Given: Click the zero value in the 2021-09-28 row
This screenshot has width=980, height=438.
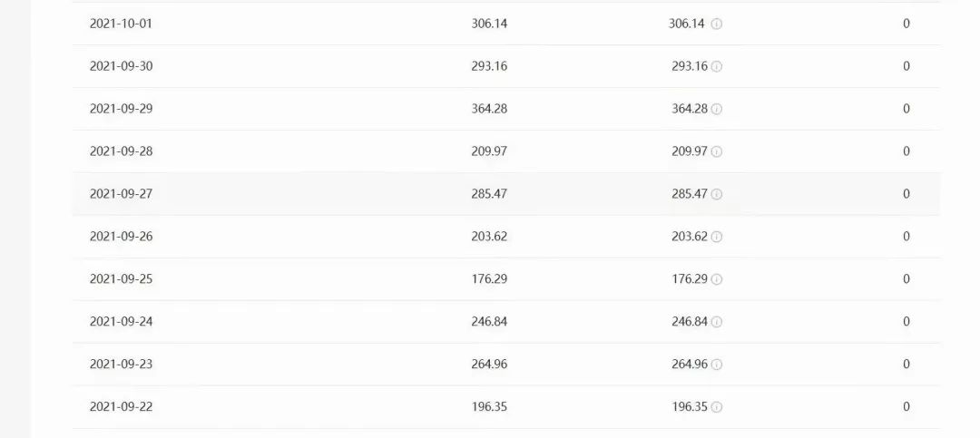Looking at the screenshot, I should click(906, 151).
